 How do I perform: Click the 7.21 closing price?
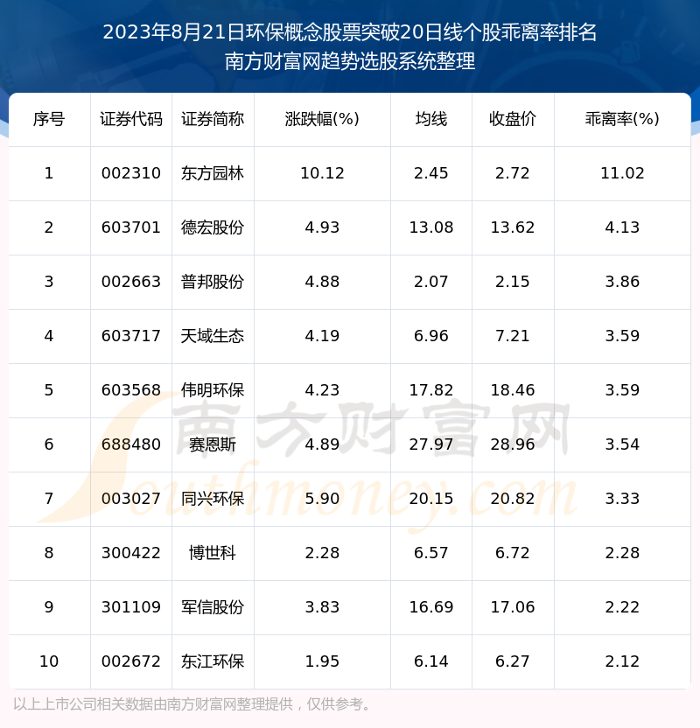pos(513,336)
